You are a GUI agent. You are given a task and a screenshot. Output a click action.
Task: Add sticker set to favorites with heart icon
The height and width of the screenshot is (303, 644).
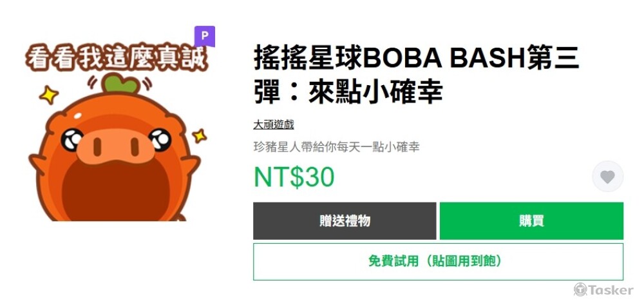coord(607,177)
